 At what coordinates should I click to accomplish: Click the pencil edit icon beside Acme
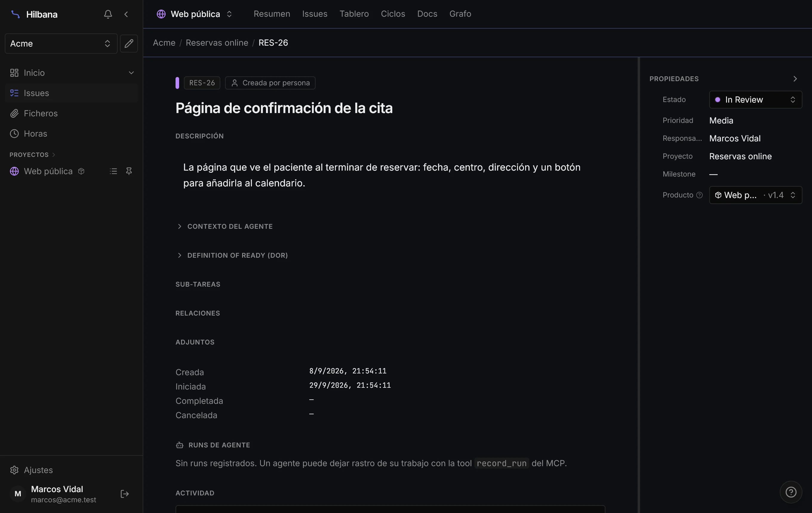point(129,44)
